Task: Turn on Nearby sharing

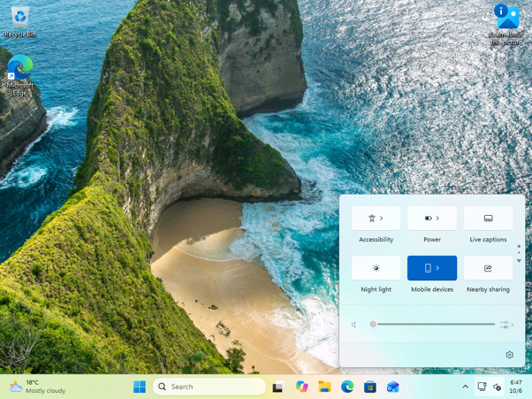Action: click(488, 268)
